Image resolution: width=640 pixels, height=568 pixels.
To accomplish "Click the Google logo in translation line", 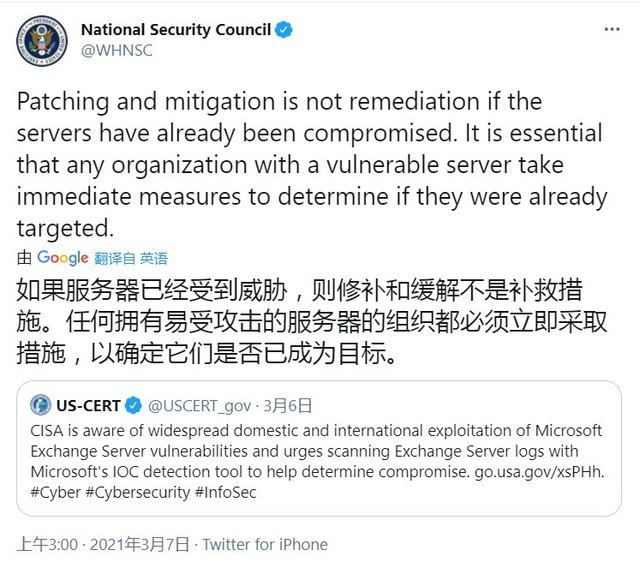I will point(63,258).
